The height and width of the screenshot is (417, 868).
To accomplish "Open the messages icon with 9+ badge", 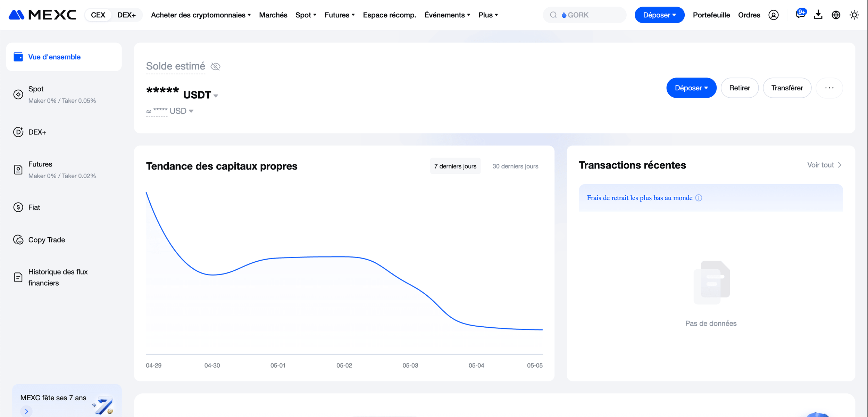I will [x=800, y=14].
